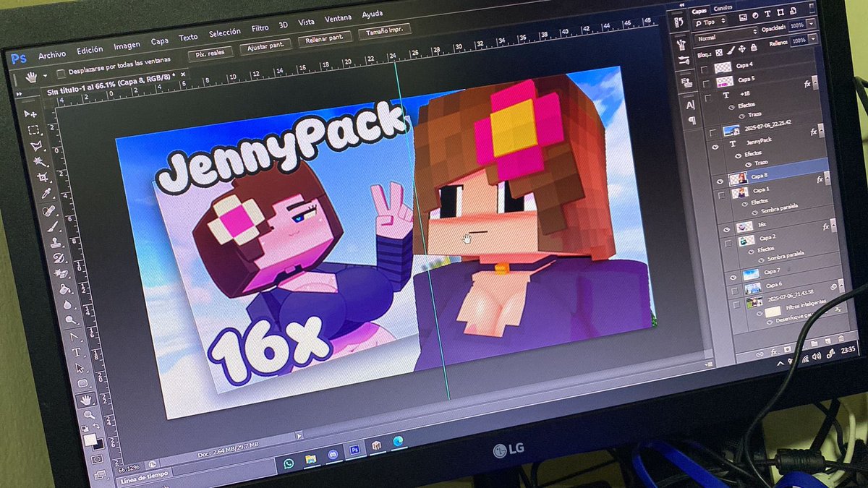The width and height of the screenshot is (868, 488).
Task: Open the Opacidad percentage dropdown
Action: [x=809, y=25]
